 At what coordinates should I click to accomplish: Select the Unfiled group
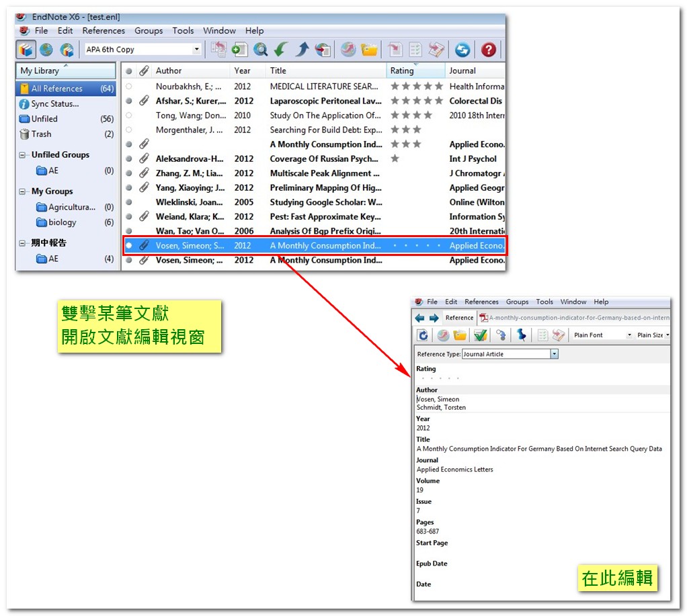click(x=66, y=119)
